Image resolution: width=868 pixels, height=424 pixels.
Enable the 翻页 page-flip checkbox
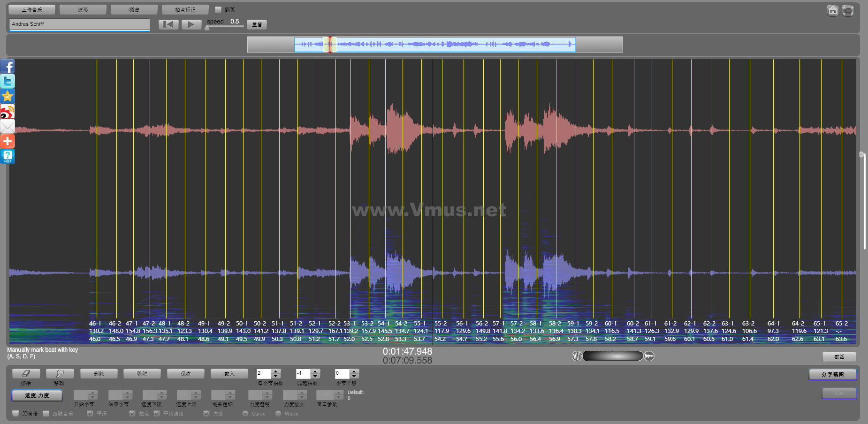[218, 9]
